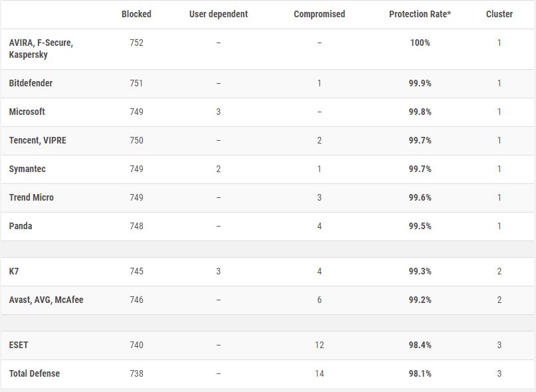Click the 752 blocked count cell

(x=136, y=43)
